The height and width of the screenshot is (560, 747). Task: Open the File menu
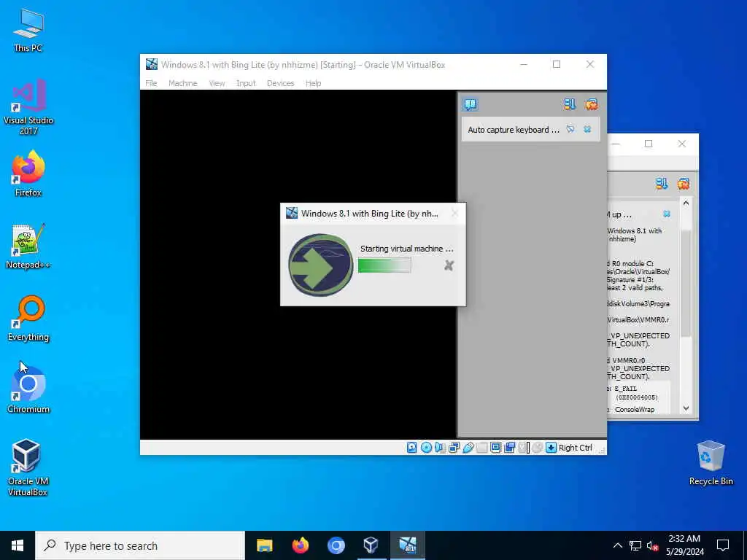tap(151, 83)
